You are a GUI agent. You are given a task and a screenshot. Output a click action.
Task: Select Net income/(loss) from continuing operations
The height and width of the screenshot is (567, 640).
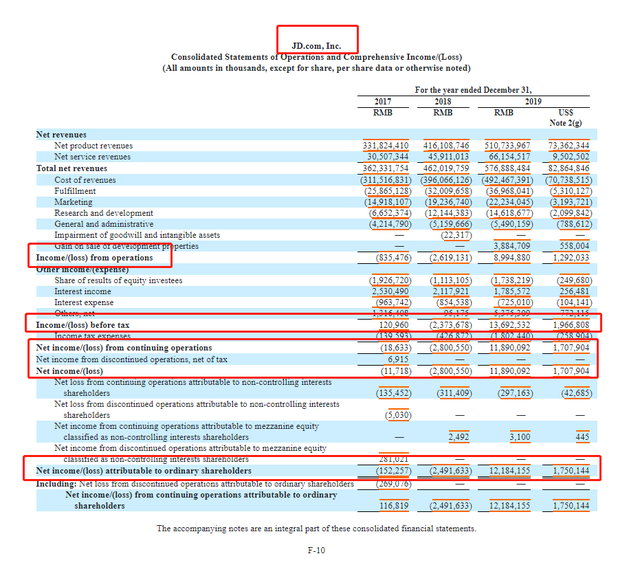click(124, 348)
